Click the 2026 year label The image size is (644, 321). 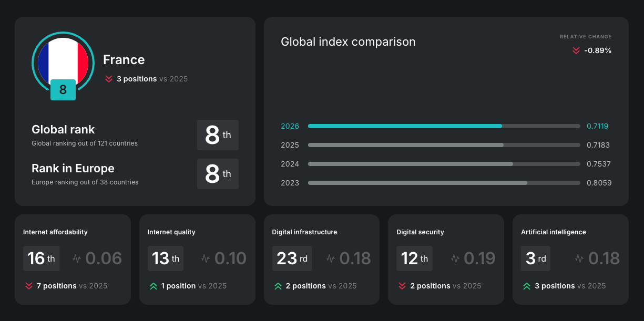pyautogui.click(x=290, y=126)
